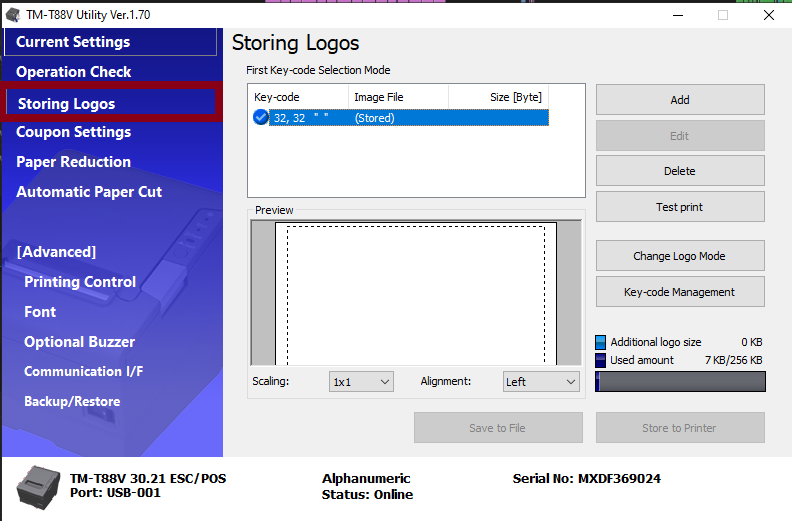Viewport: 800px width, 521px height.
Task: Open Optional Buzzer settings
Action: coord(80,342)
